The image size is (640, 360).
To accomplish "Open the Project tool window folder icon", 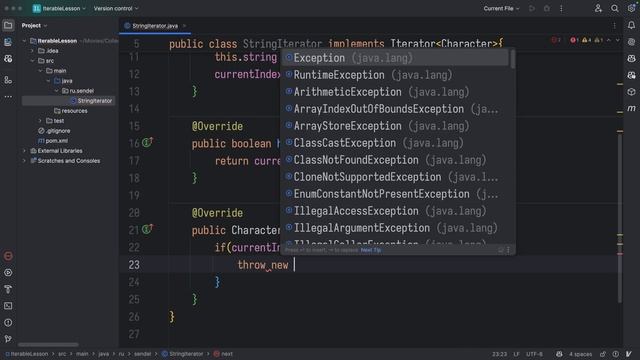I will coord(8,25).
